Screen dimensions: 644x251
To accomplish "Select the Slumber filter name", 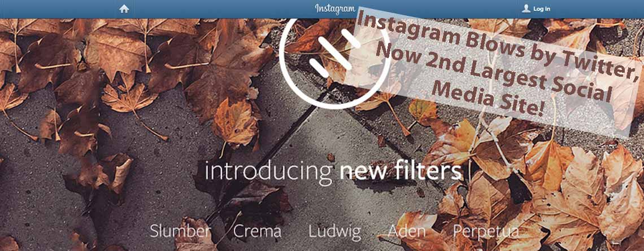I will coord(180,231).
